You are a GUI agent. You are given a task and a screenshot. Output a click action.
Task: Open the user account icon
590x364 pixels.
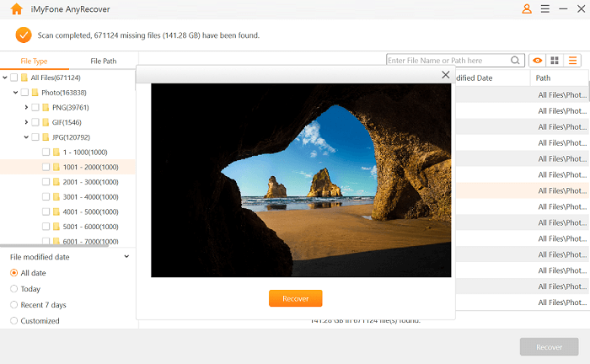(527, 9)
